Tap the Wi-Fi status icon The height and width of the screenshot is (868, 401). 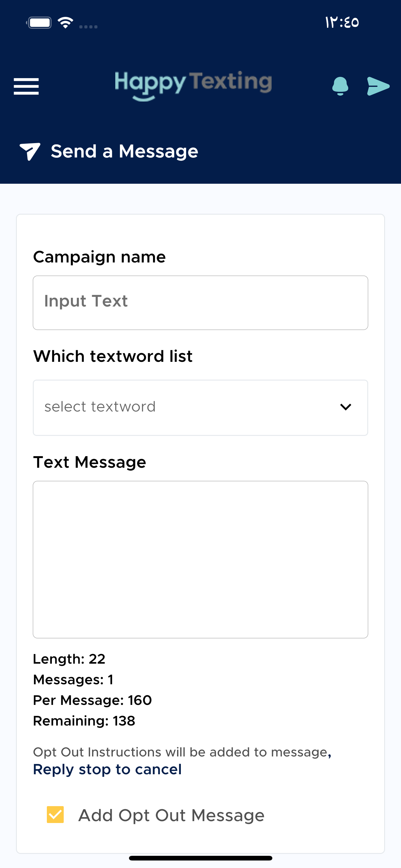point(66,22)
